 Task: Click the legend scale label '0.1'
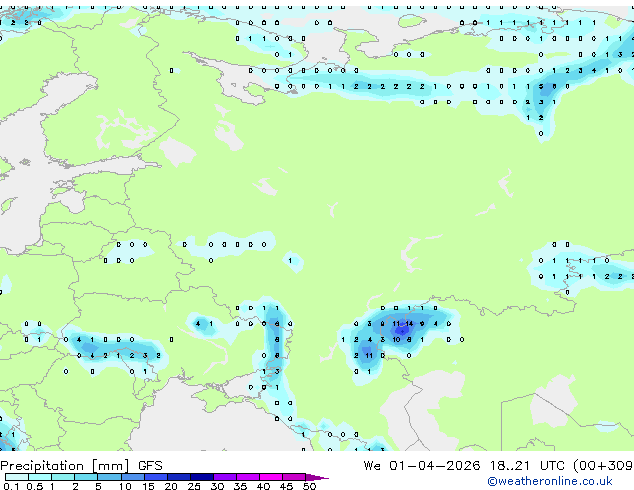11,486
